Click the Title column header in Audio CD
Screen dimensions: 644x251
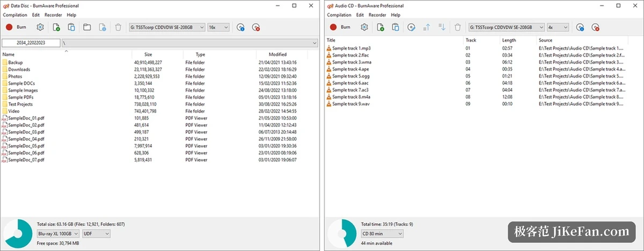coord(394,40)
